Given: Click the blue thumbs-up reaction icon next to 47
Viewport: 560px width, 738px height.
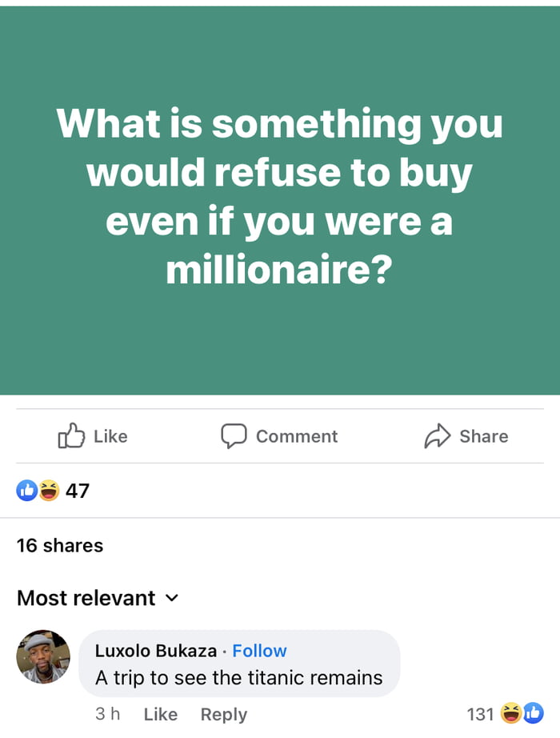Looking at the screenshot, I should click(x=25, y=487).
